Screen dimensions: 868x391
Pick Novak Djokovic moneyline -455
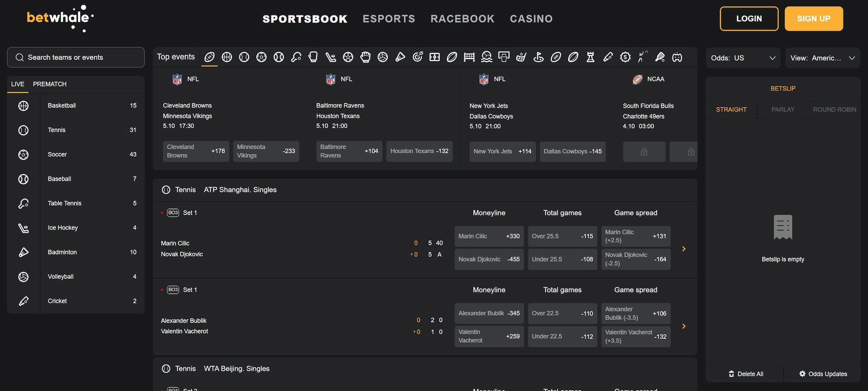point(489,259)
